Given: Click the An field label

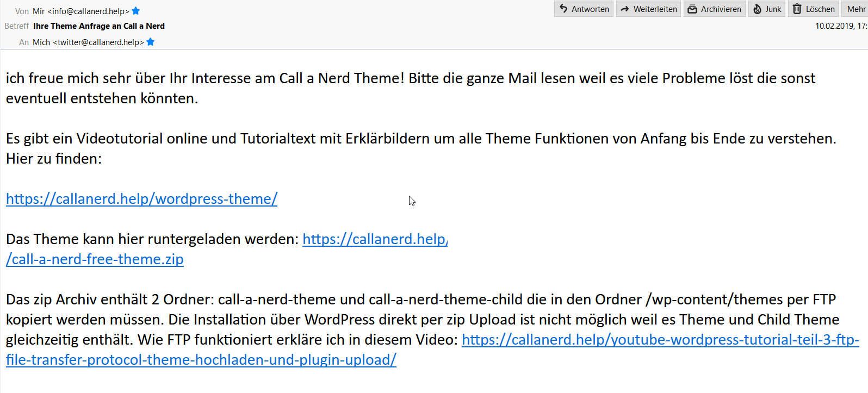Looking at the screenshot, I should (24, 42).
